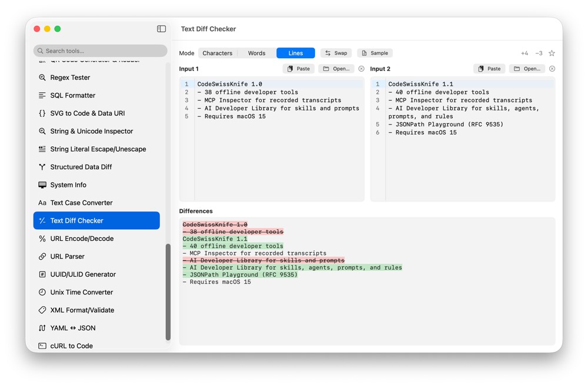Click the Text Diff Checker plus-minus icon
Screen dimensions: 588x386
pyautogui.click(x=42, y=220)
